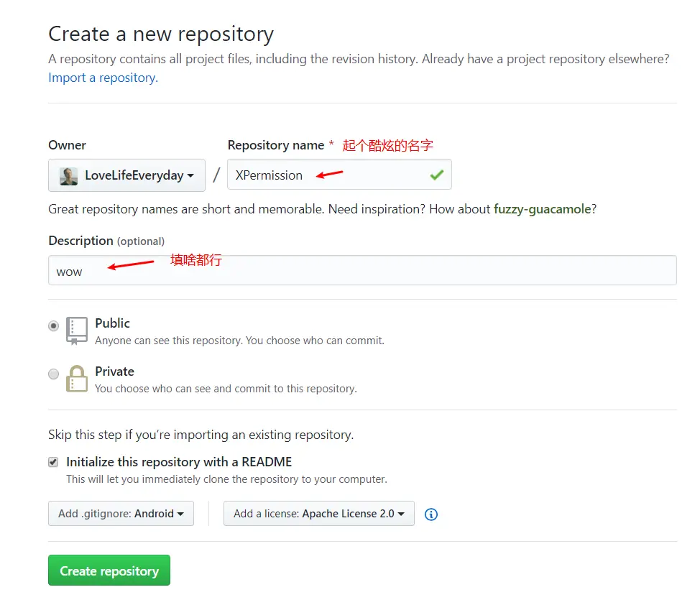This screenshot has width=700, height=605.
Task: Click the Initialize this repository with a README label
Action: point(179,462)
